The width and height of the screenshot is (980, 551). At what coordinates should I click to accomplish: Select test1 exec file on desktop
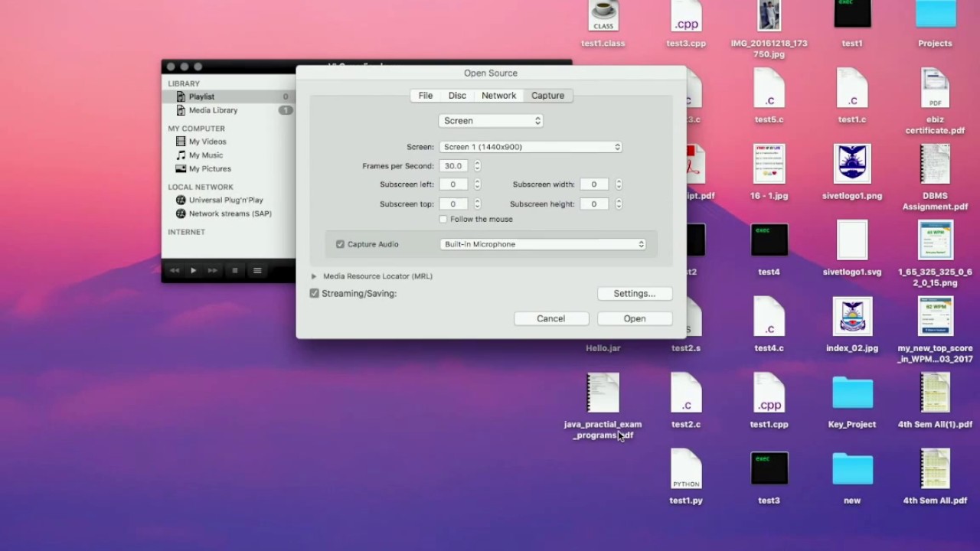[852, 24]
